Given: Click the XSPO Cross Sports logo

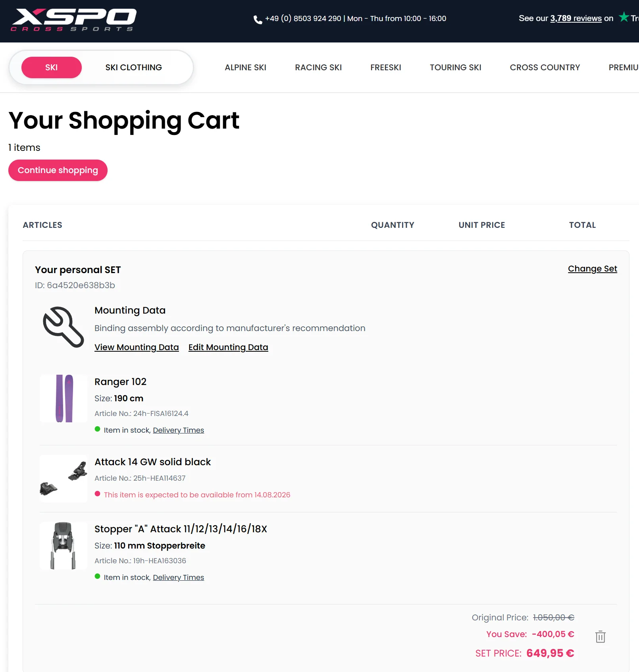Looking at the screenshot, I should tap(73, 20).
